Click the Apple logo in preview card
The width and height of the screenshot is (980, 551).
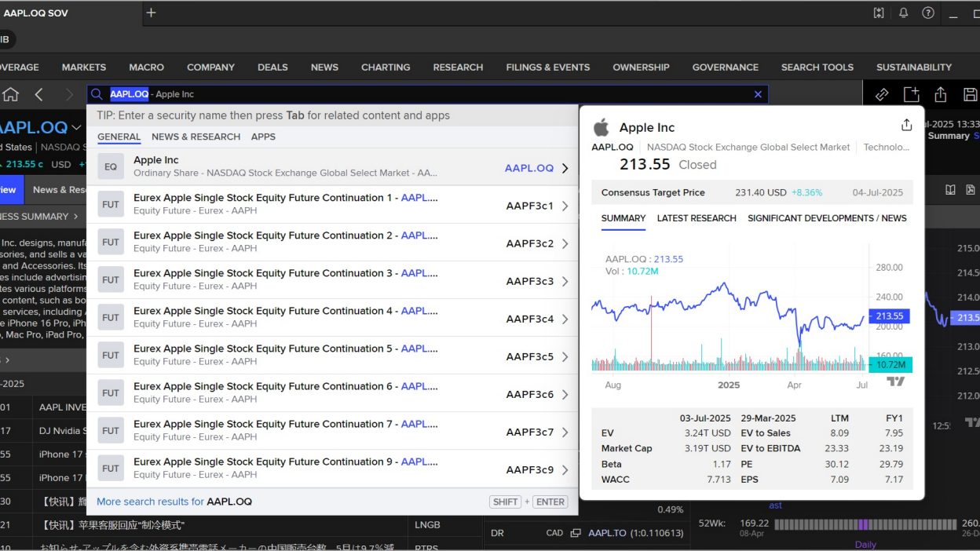coord(602,126)
